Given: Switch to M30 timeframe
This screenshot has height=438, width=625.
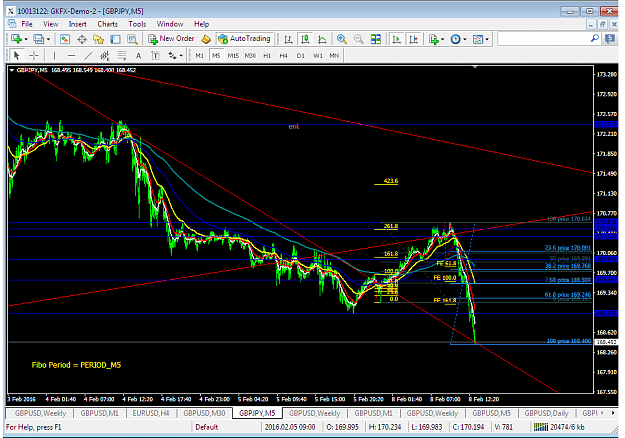Looking at the screenshot, I should pos(250,55).
